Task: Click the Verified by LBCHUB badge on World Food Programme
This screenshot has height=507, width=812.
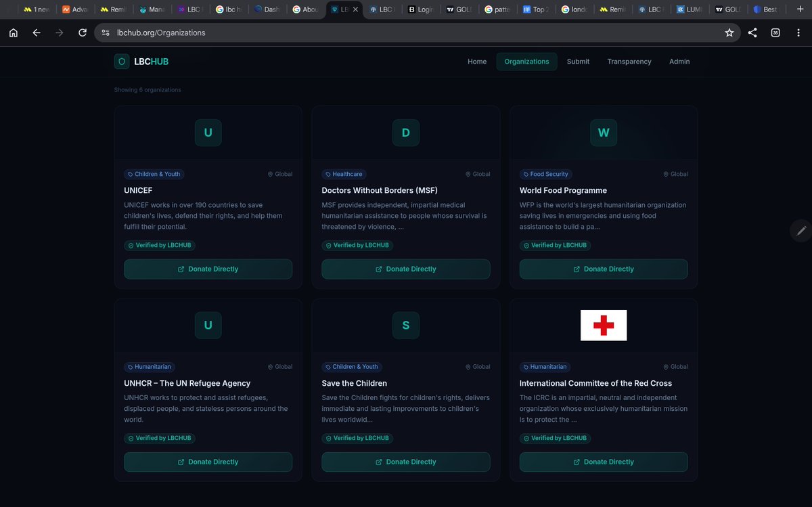Action: [556, 245]
